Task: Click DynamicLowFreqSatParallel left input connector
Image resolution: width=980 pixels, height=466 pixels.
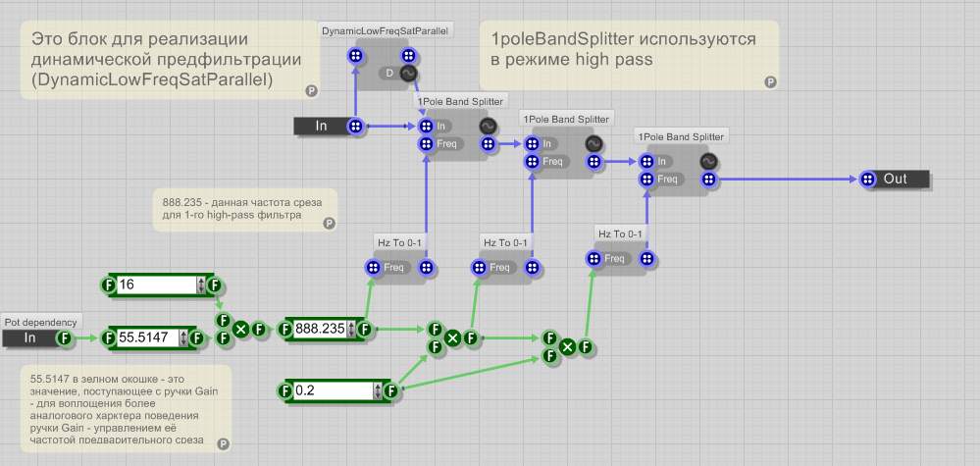Action: click(x=355, y=56)
